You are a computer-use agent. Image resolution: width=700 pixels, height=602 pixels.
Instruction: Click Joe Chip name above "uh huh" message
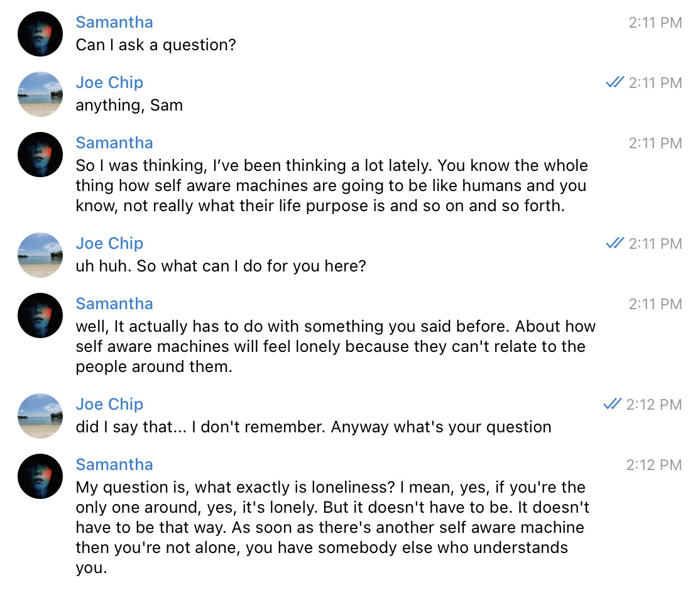[x=109, y=243]
